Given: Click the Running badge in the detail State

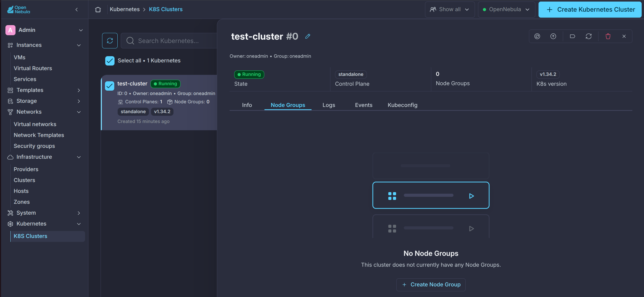Looking at the screenshot, I should pyautogui.click(x=249, y=75).
